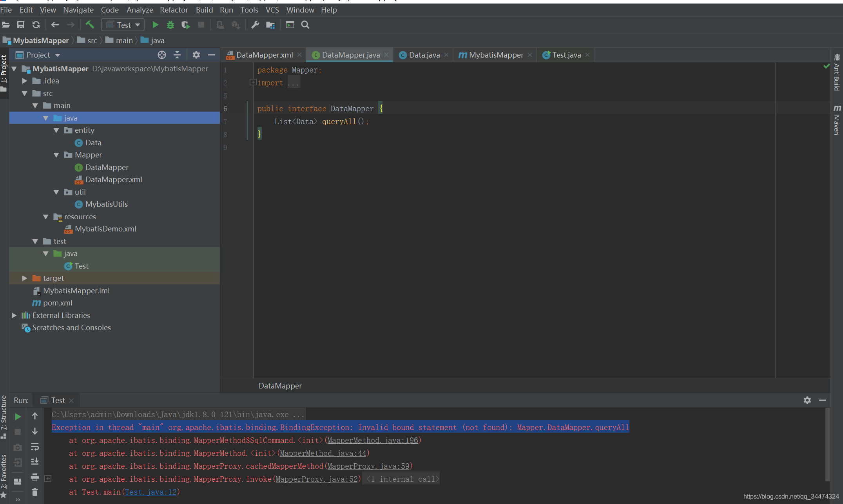The image size is (843, 504).
Task: Collapse the MybatisMapper root node
Action: [14, 69]
